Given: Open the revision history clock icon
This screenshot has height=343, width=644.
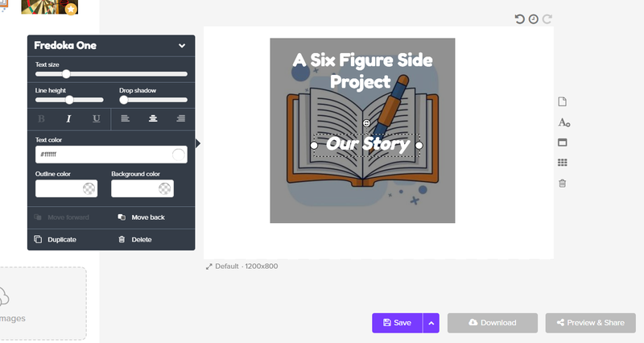Looking at the screenshot, I should [x=533, y=19].
